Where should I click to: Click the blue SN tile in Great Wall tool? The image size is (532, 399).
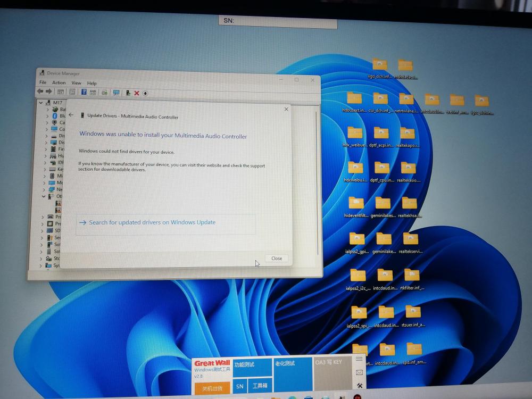click(240, 386)
